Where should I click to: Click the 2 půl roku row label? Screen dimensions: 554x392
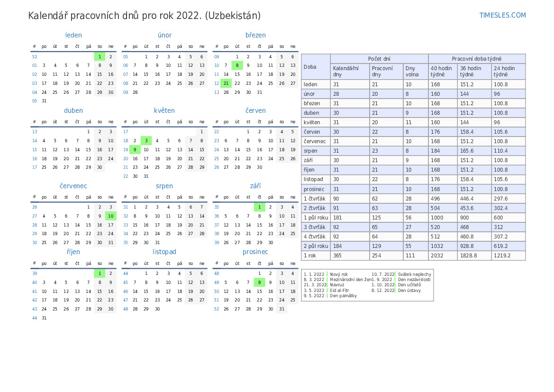[316, 246]
